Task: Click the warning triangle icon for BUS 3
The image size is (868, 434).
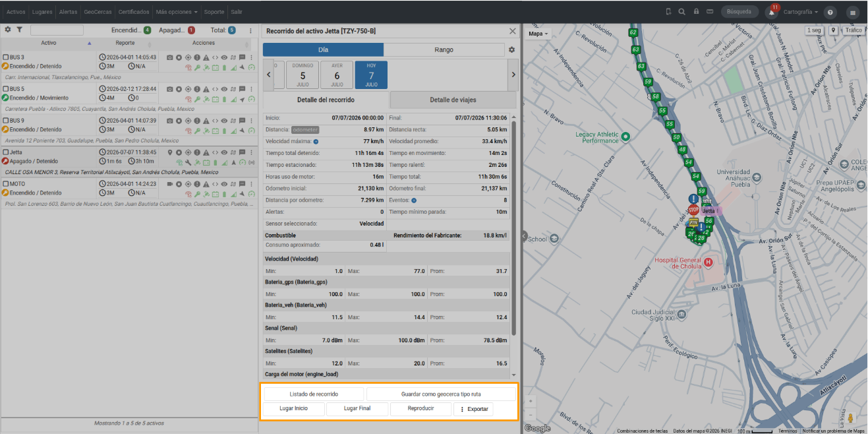Action: (206, 57)
